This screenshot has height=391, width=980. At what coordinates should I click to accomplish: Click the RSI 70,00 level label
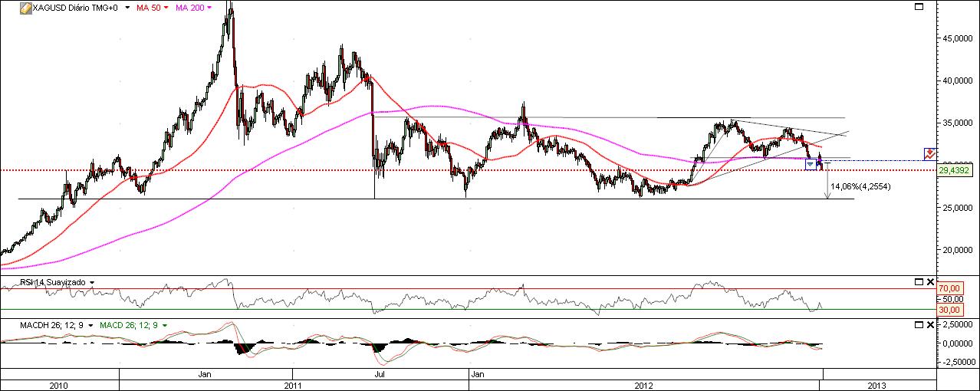pos(950,290)
